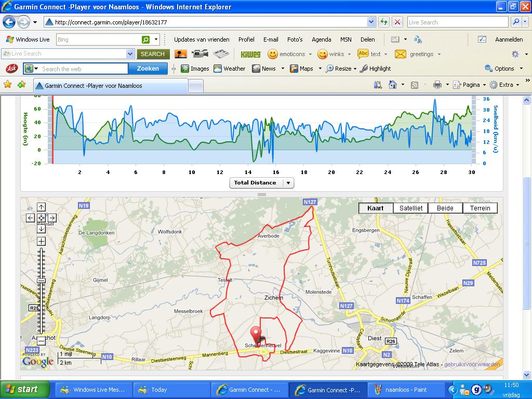Open Updates van vrienden

202,39
